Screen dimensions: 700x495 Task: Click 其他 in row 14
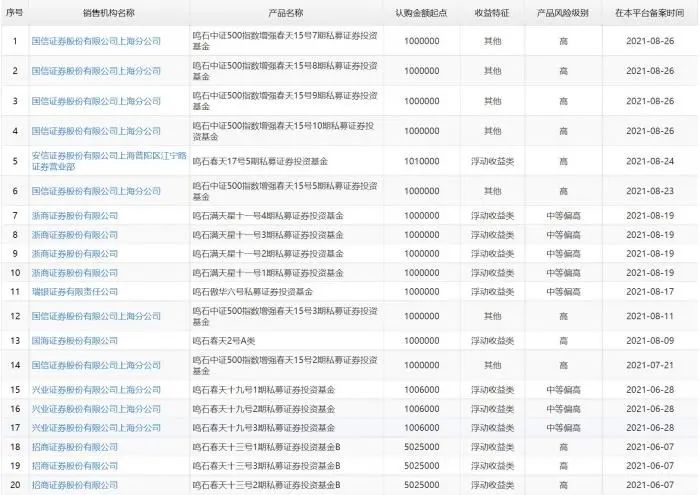[492, 365]
